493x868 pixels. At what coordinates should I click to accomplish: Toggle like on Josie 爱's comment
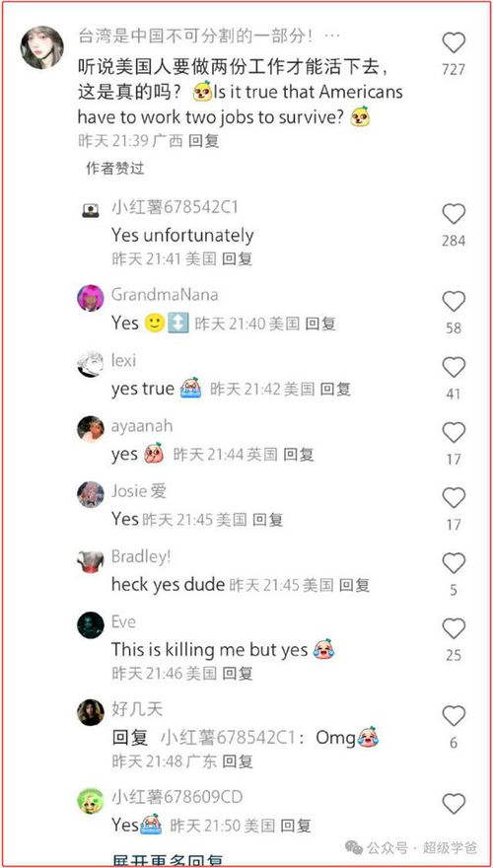click(x=454, y=498)
